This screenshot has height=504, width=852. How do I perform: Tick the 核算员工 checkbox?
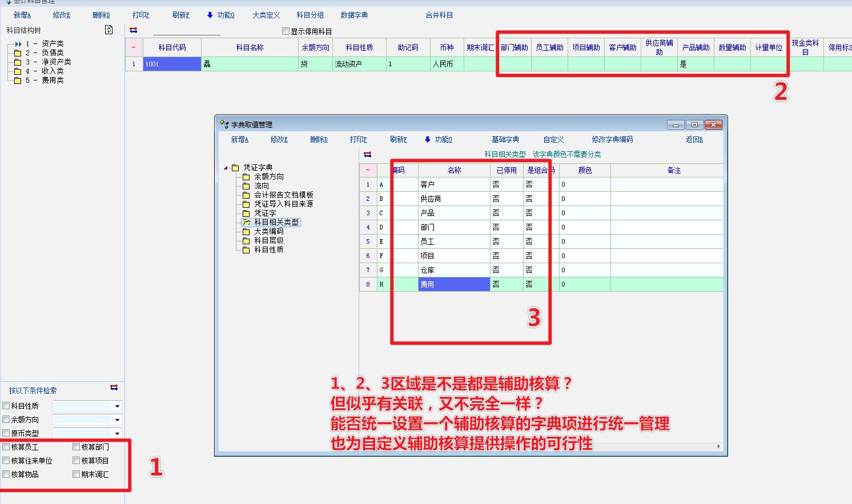[6, 447]
